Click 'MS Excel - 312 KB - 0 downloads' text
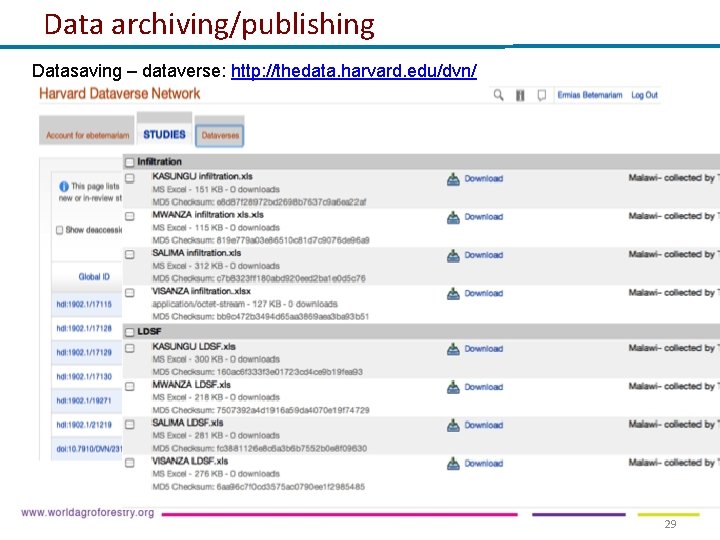Viewport: 720px width, 540px height. coord(216,266)
